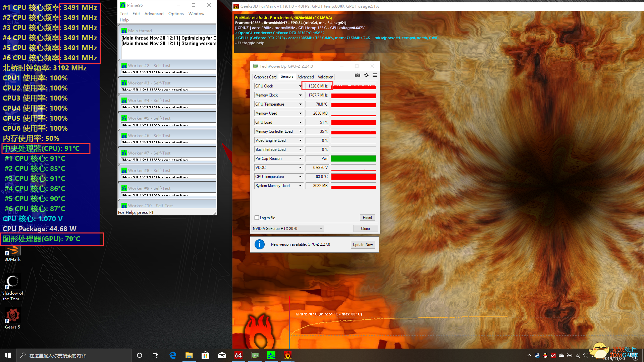Click the Windows taskbar search box

74,355
